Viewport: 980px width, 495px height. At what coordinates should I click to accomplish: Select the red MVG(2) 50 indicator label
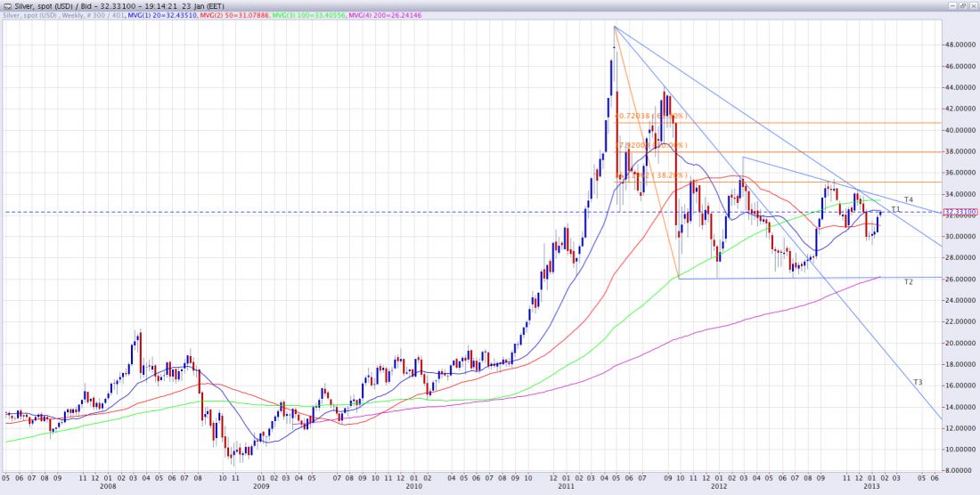[x=225, y=16]
